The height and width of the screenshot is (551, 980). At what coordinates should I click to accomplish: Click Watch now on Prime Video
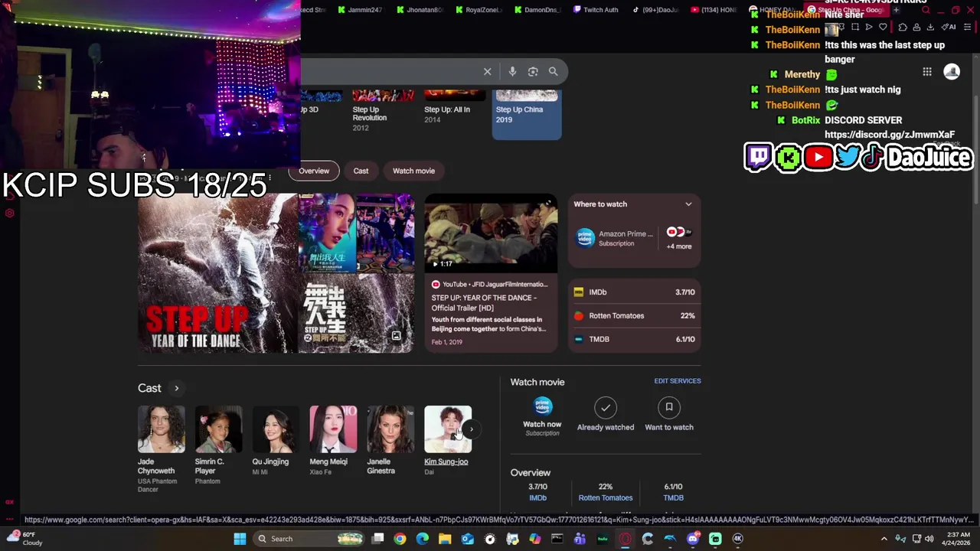(542, 416)
